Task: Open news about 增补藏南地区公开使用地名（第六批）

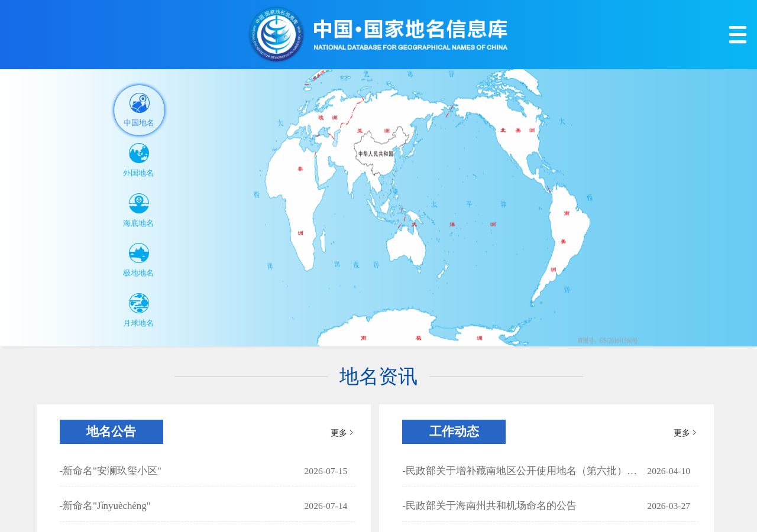Action: click(x=520, y=471)
